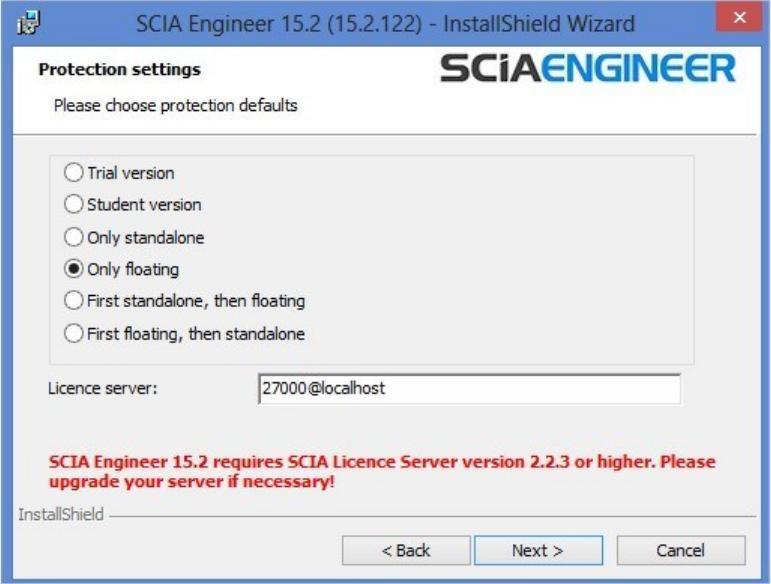Click the 'Please choose protection defaults' text

click(176, 105)
